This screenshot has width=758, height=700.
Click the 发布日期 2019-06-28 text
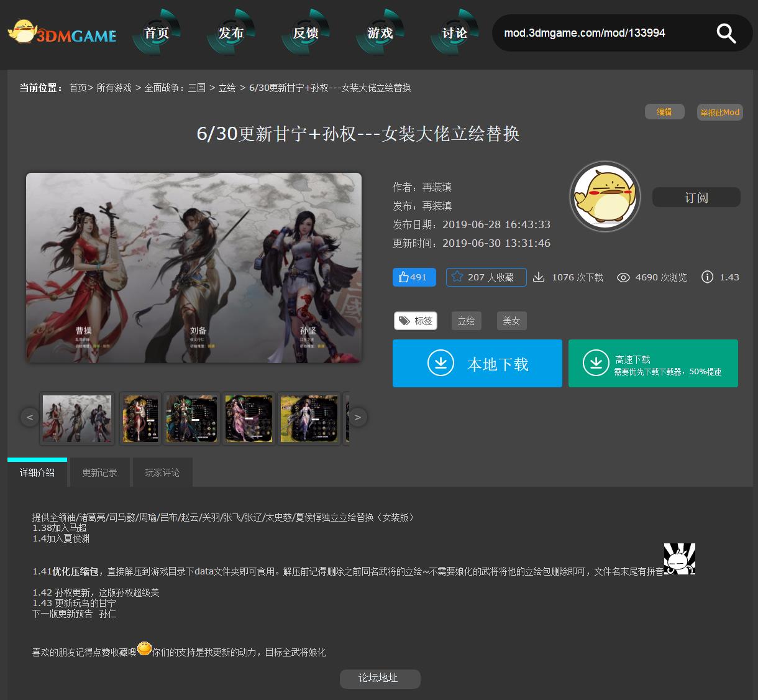pyautogui.click(x=472, y=224)
